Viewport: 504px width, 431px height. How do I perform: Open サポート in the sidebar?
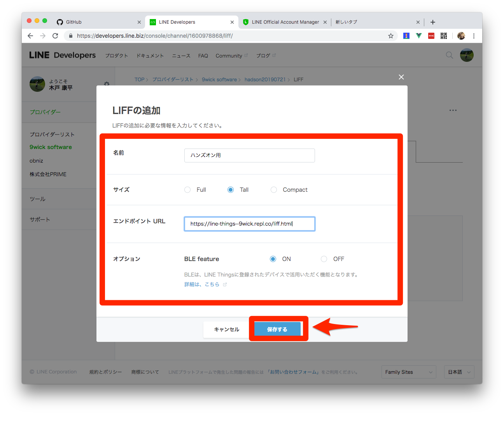coord(40,219)
